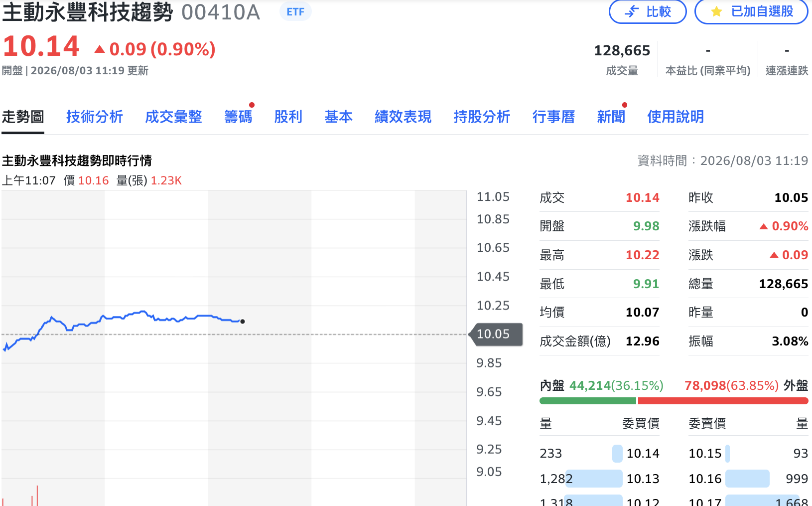Click the 內盤 volume 44,214(36.15%)
This screenshot has width=812, height=506.
pyautogui.click(x=616, y=386)
